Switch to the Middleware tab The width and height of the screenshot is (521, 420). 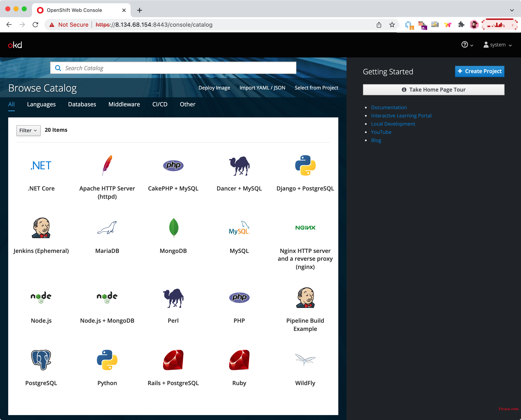click(124, 104)
